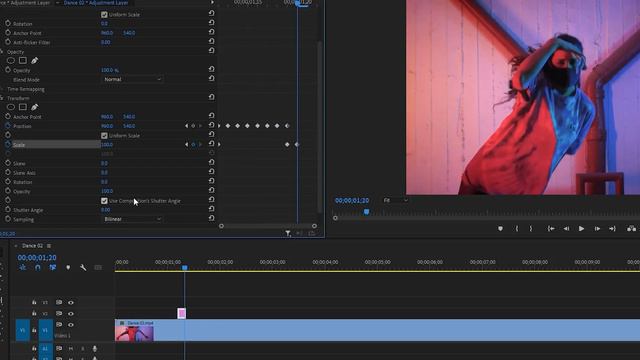Step back one frame
The image size is (640, 360).
(566, 229)
